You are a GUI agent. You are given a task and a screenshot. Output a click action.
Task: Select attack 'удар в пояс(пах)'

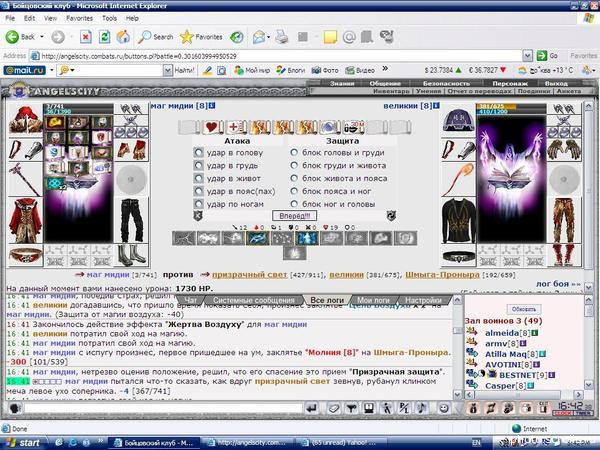click(198, 191)
